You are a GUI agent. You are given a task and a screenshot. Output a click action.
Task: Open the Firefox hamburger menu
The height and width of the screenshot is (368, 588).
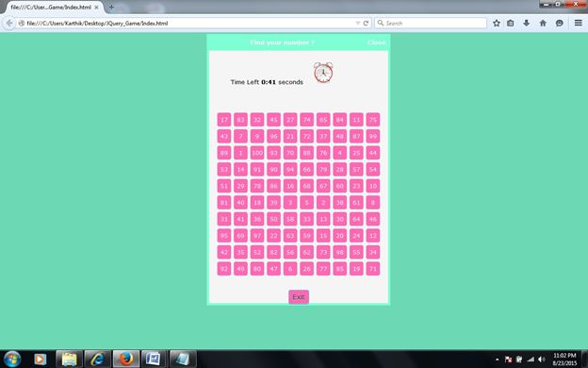coord(579,23)
